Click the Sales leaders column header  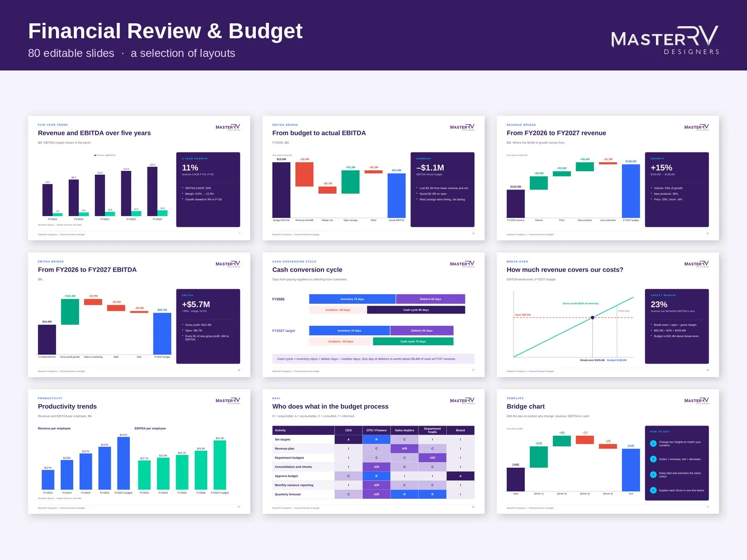pyautogui.click(x=404, y=430)
